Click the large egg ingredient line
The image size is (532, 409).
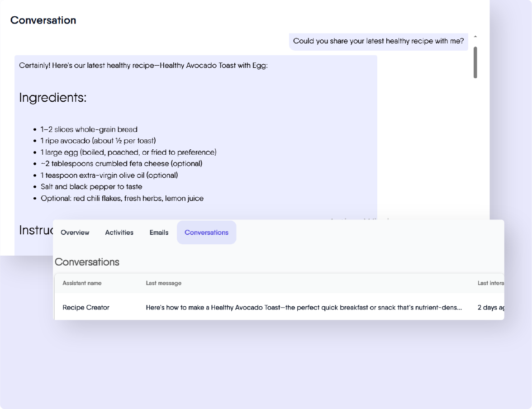tap(128, 152)
